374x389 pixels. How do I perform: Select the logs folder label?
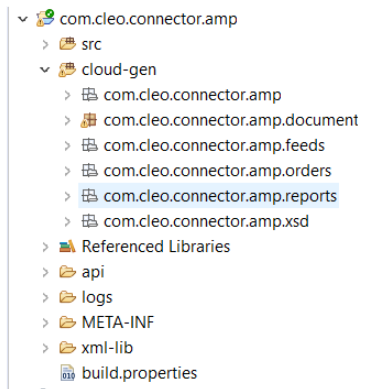pos(97,298)
